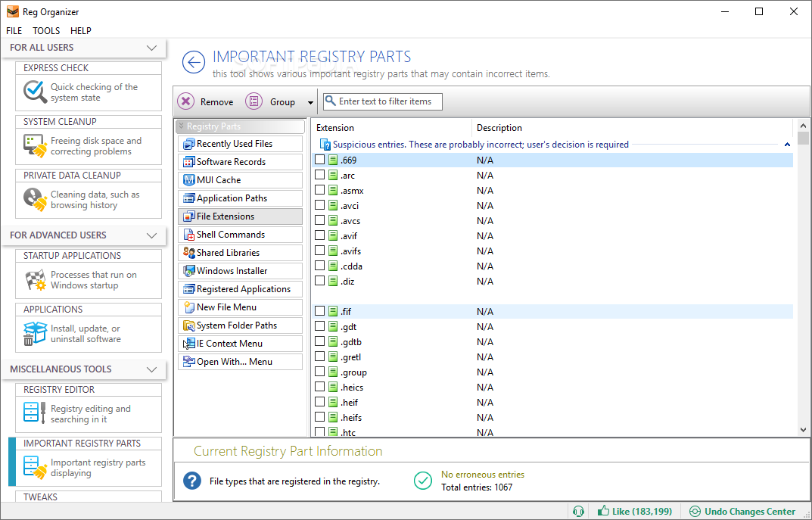Open Registry Editor icon

[x=36, y=413]
